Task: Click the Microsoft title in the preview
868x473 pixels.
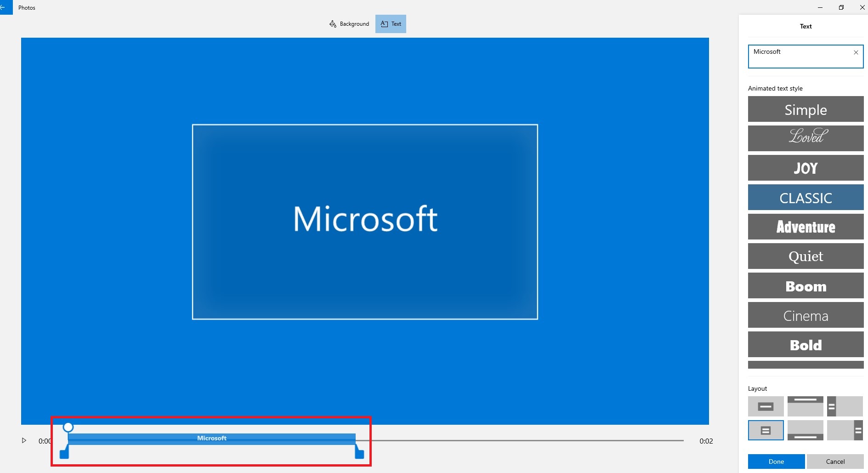Action: pos(365,219)
